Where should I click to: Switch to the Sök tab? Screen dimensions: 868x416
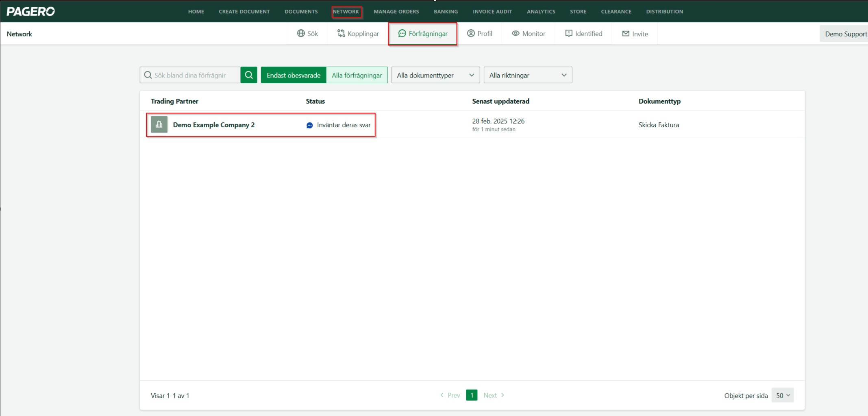(307, 33)
